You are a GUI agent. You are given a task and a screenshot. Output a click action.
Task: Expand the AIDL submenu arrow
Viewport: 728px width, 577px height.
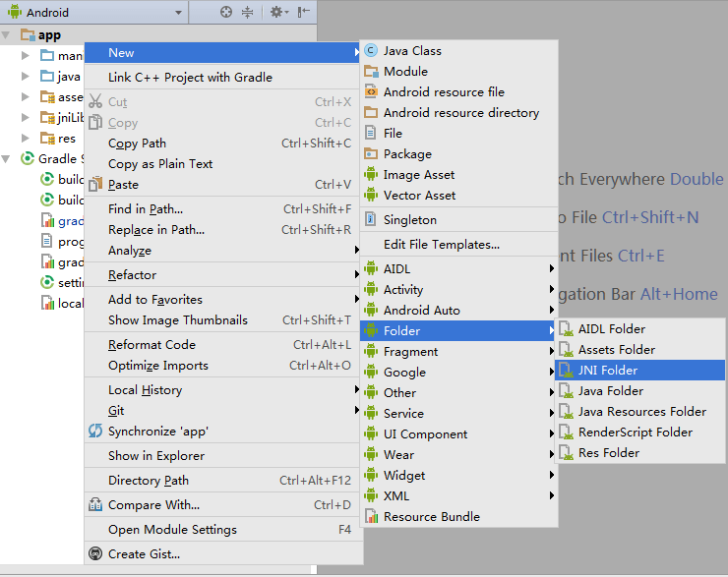tap(552, 268)
